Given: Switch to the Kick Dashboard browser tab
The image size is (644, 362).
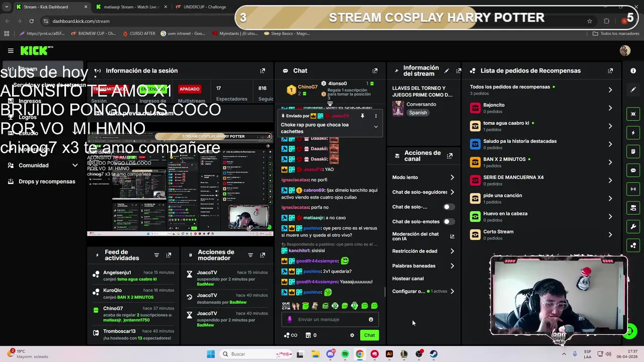Looking at the screenshot, I should click(x=51, y=7).
